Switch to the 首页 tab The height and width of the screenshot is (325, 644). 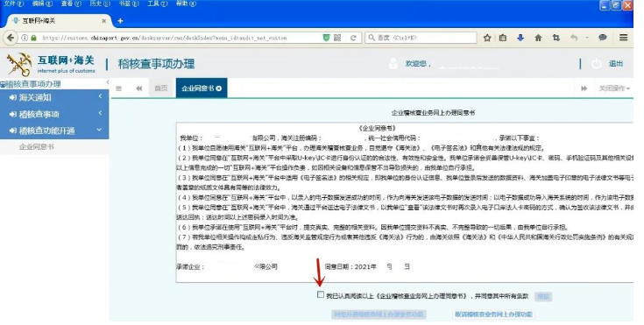(x=160, y=88)
